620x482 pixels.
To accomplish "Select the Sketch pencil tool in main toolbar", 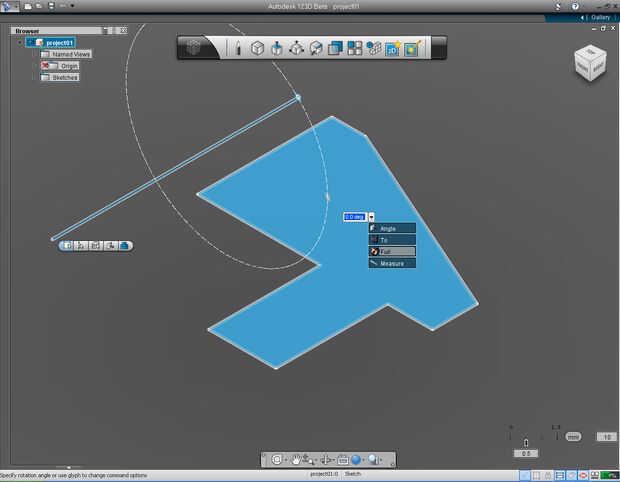I will 238,48.
